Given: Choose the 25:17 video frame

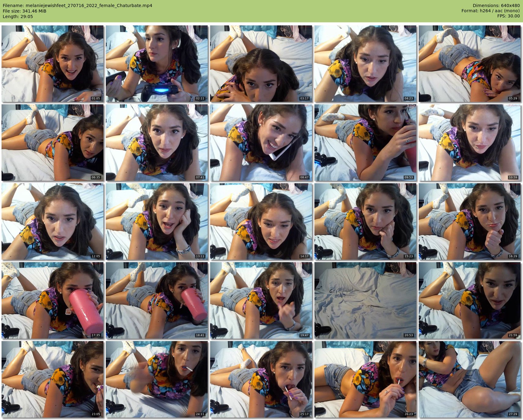Looking at the screenshot, I should [261, 379].
